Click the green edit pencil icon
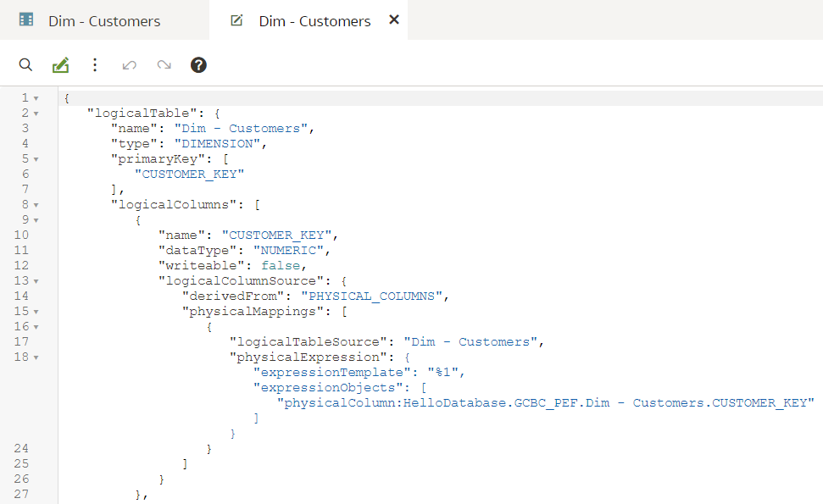The width and height of the screenshot is (823, 504). [59, 64]
